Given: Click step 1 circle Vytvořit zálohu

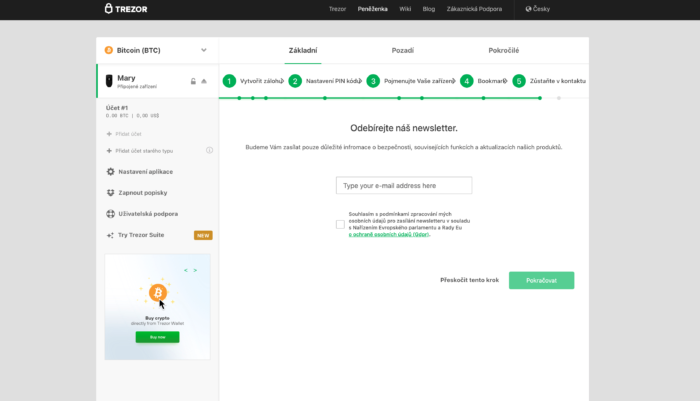Looking at the screenshot, I should coord(230,81).
